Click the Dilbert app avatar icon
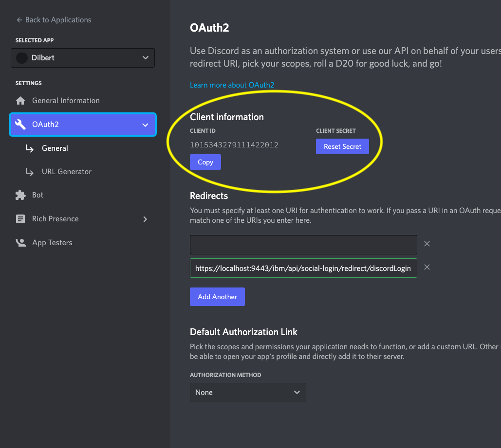The height and width of the screenshot is (448, 501). coord(22,58)
